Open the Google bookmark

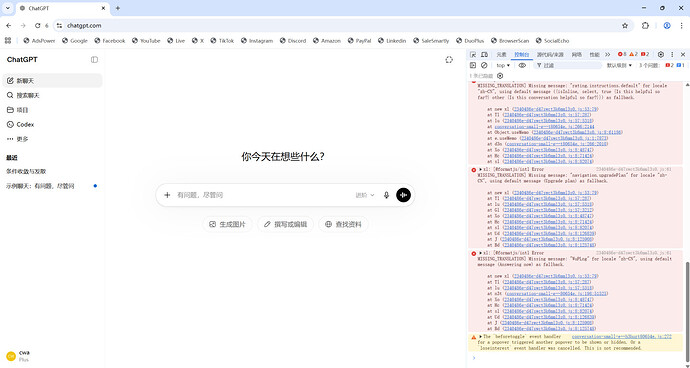pos(75,40)
